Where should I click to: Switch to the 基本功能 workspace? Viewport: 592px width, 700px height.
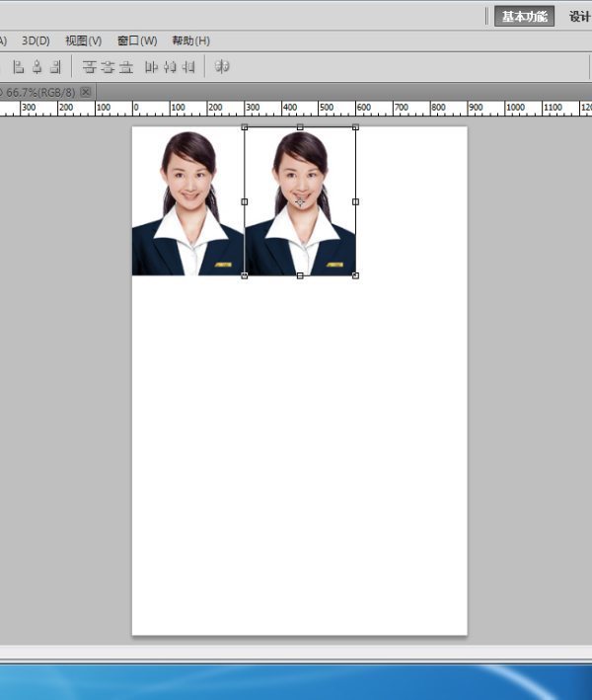pyautogui.click(x=524, y=16)
